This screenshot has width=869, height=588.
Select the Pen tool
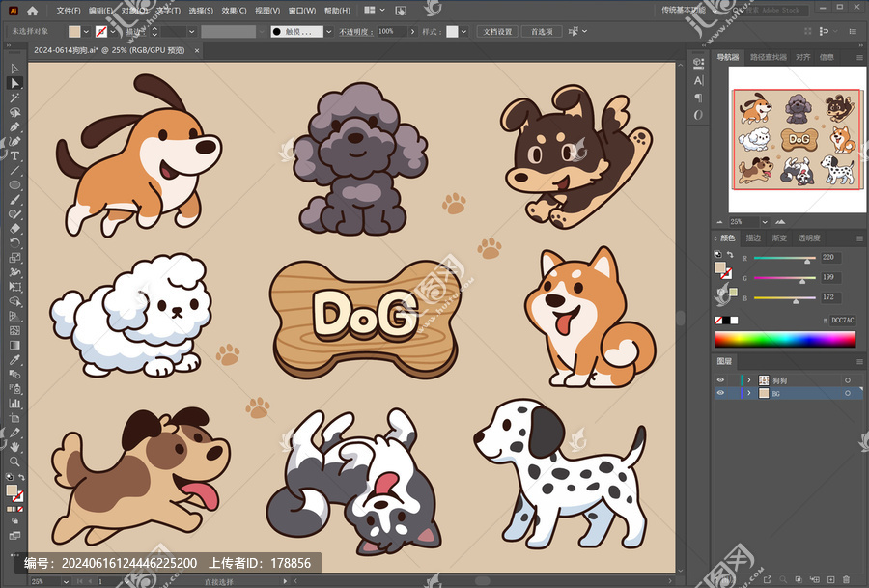pyautogui.click(x=14, y=126)
